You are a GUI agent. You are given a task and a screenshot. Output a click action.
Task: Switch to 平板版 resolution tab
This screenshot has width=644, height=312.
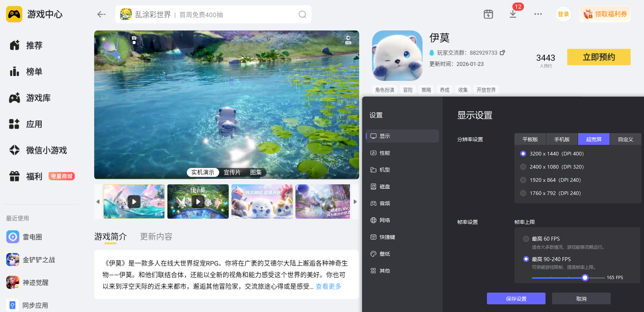tap(530, 139)
